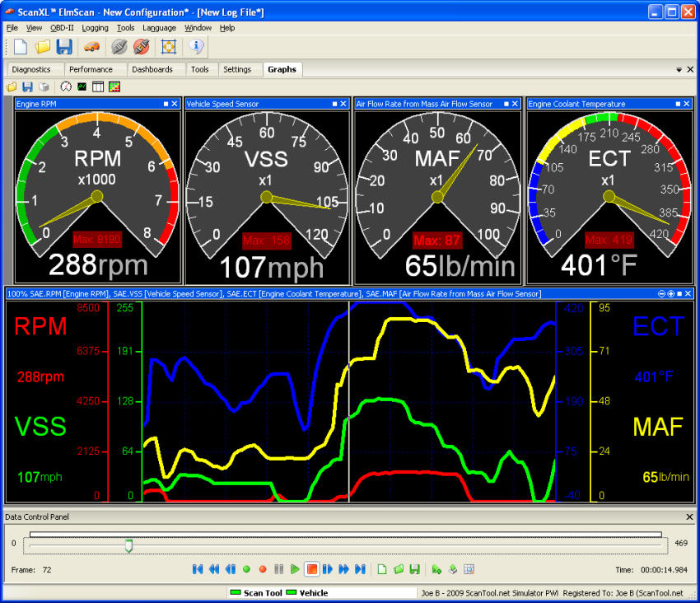Insert a data table with the table icon

coord(96,86)
